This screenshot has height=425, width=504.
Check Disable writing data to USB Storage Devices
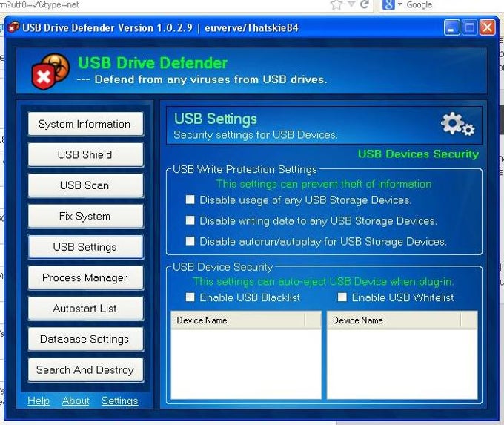pos(190,220)
